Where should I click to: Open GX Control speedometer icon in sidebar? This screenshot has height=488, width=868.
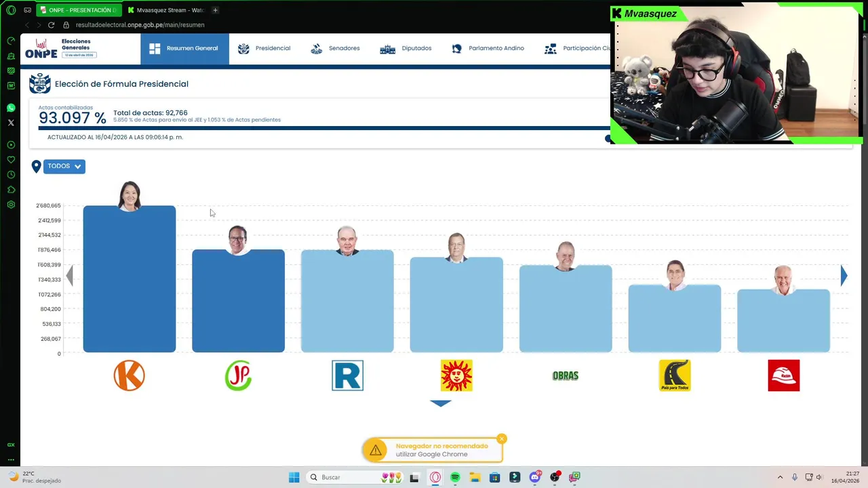click(x=11, y=41)
